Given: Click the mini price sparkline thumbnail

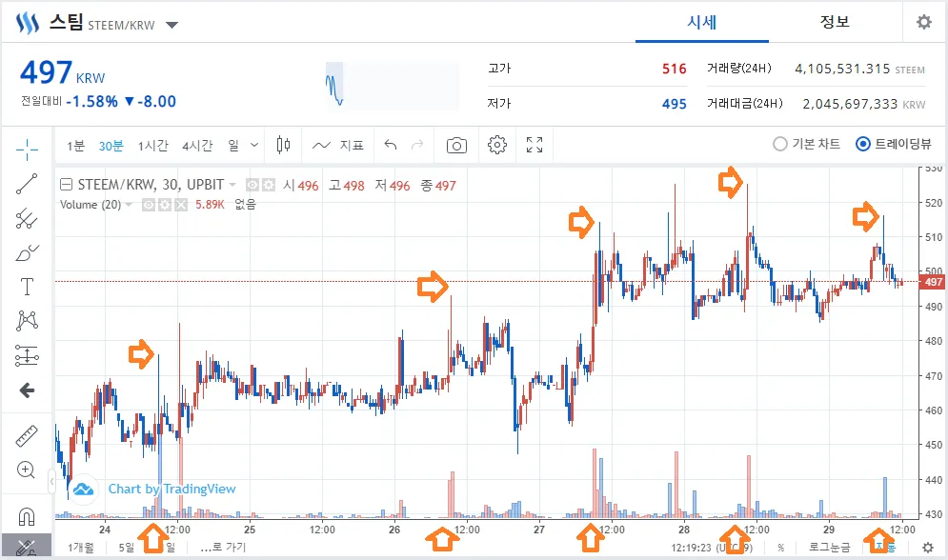Looking at the screenshot, I should point(392,85).
